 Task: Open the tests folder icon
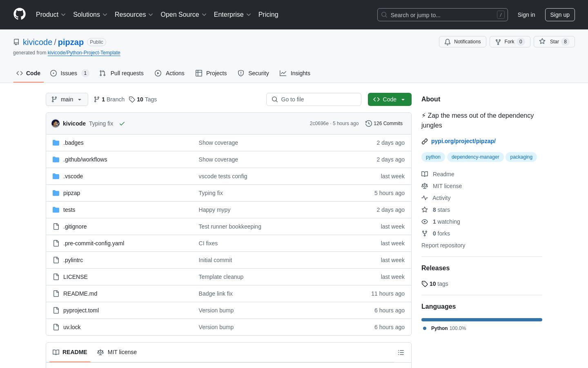[56, 210]
